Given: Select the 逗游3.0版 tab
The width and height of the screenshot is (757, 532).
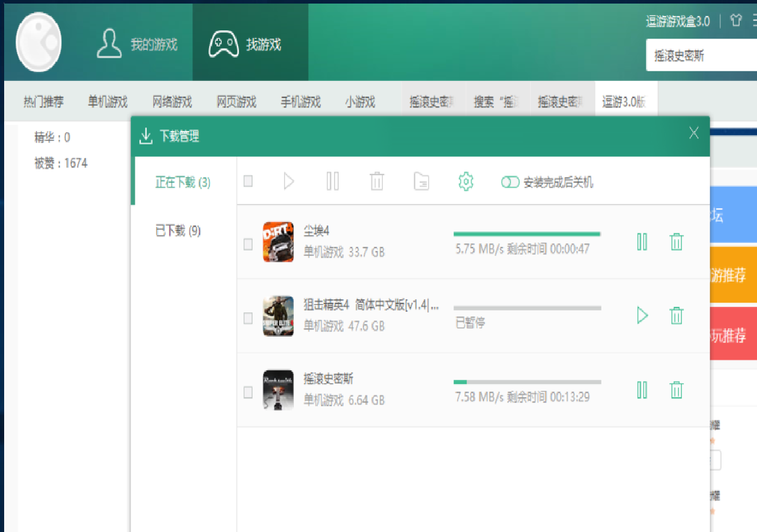Looking at the screenshot, I should [x=626, y=102].
